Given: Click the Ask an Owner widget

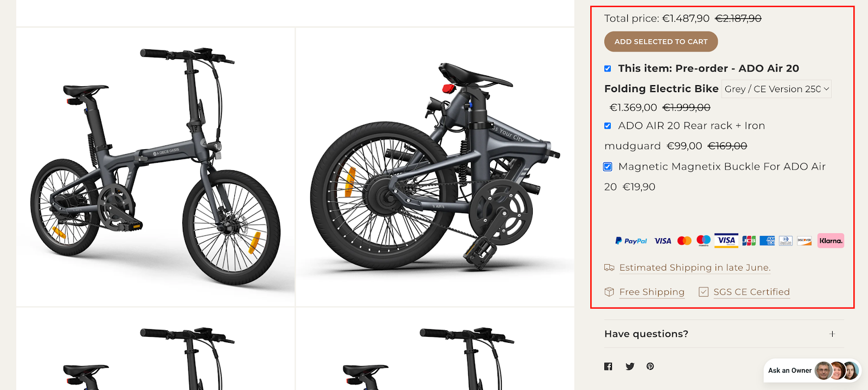Looking at the screenshot, I should pyautogui.click(x=808, y=370).
